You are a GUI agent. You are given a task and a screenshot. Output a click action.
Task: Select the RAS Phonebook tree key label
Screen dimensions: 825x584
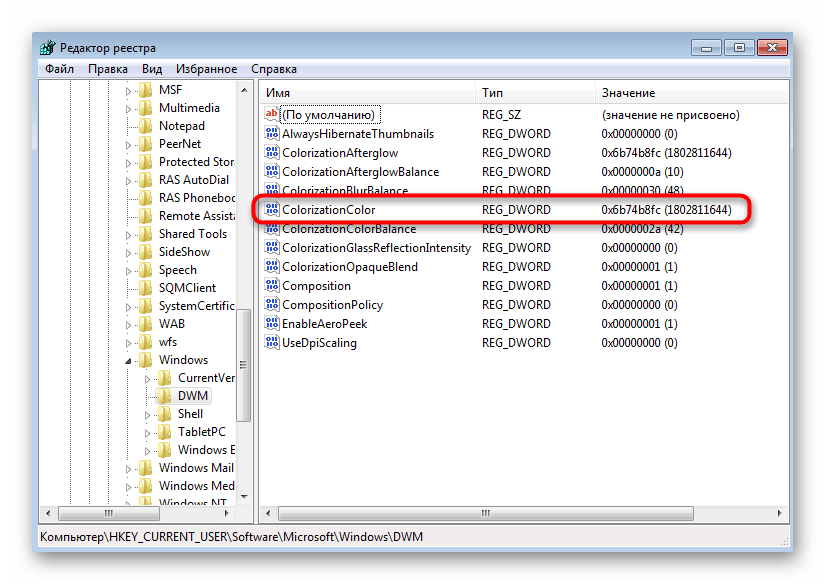point(196,198)
